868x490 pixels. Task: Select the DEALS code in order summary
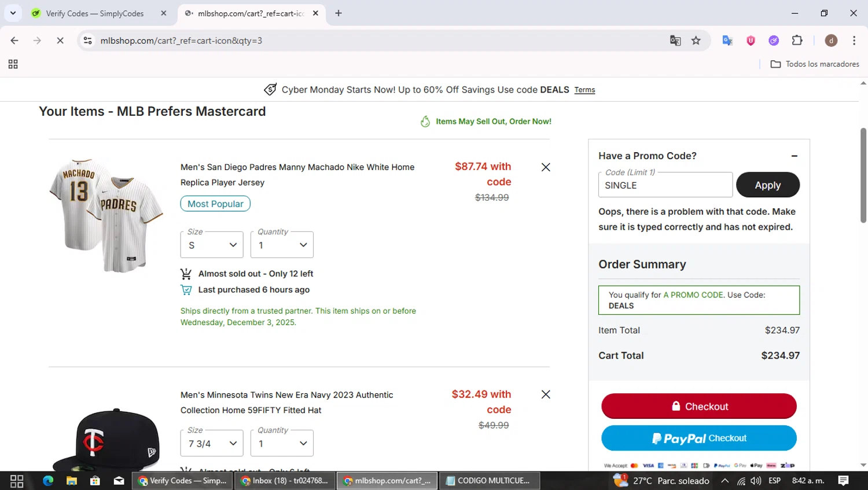point(621,305)
